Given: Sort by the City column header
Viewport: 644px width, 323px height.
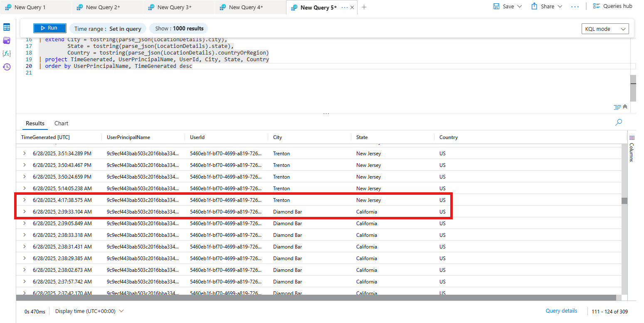Looking at the screenshot, I should click(277, 137).
